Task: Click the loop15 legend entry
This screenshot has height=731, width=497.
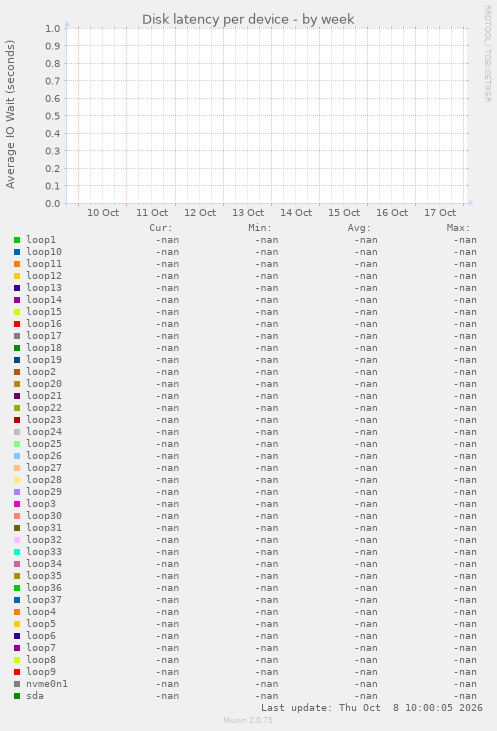Action: click(44, 312)
